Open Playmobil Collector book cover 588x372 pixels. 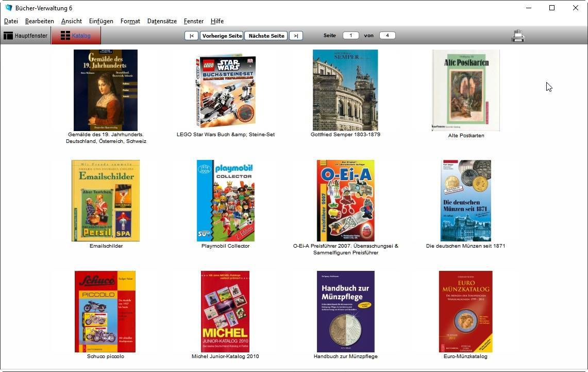(226, 201)
